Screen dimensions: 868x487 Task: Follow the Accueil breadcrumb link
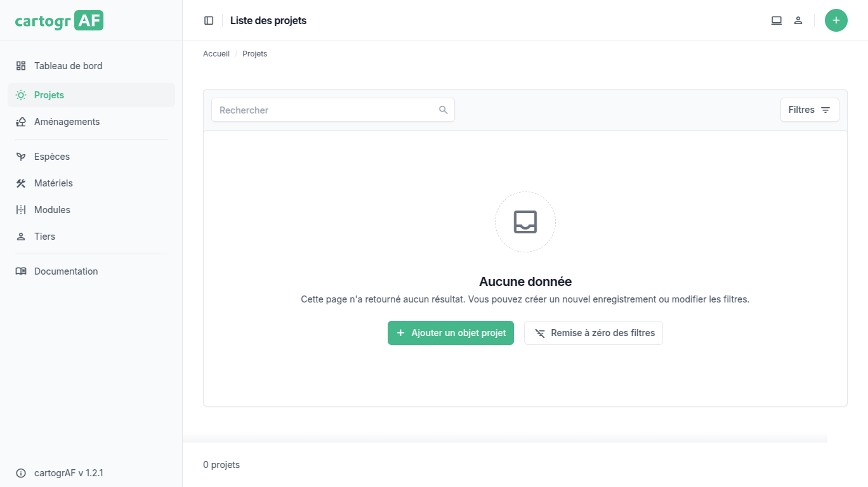(x=216, y=54)
